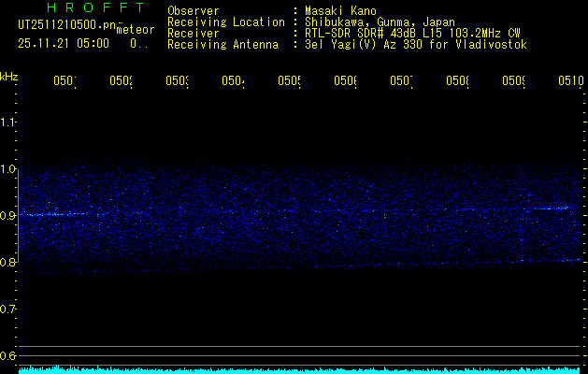This screenshot has height=374, width=588.
Task: Click the kHz axis unit label
Action: 9,75
